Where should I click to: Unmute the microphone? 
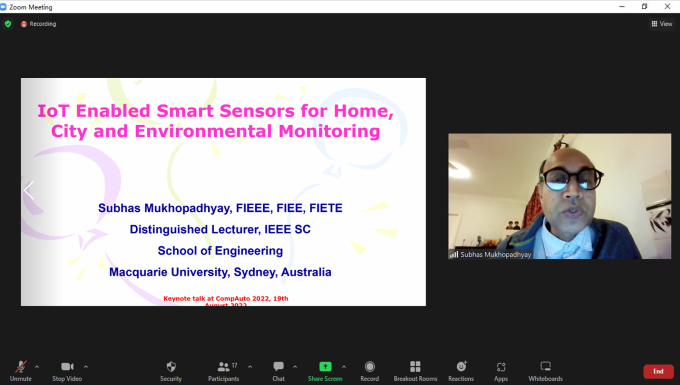pos(20,371)
